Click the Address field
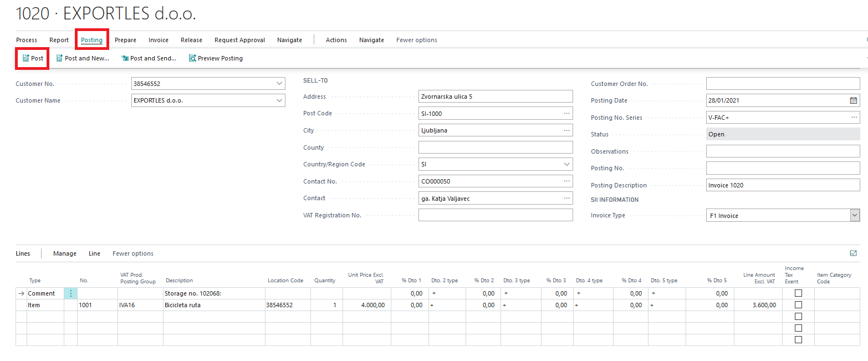 click(496, 96)
